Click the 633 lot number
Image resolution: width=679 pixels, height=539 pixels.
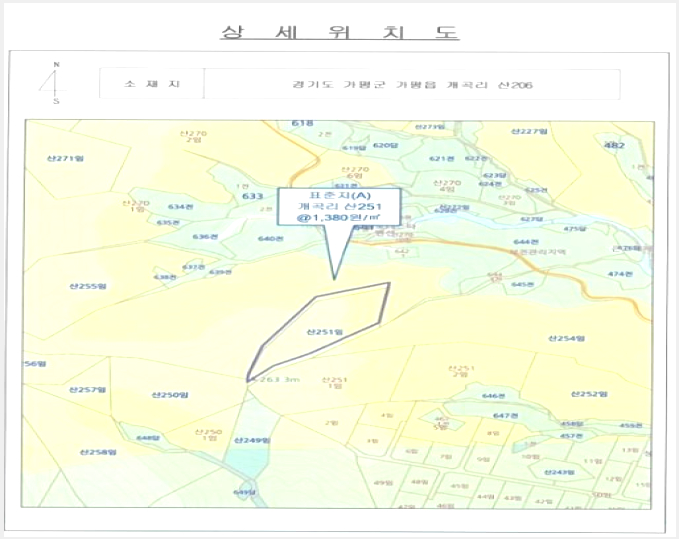[252, 196]
